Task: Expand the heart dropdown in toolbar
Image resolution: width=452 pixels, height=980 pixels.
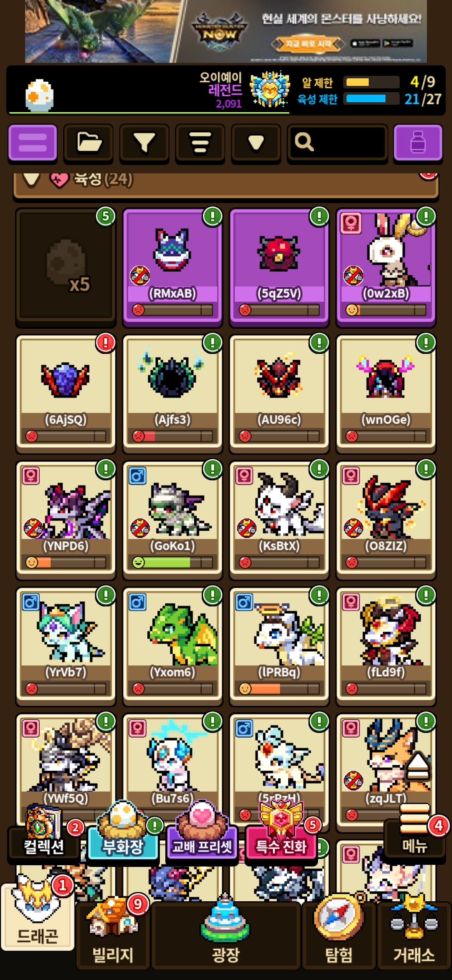Action: 256,143
